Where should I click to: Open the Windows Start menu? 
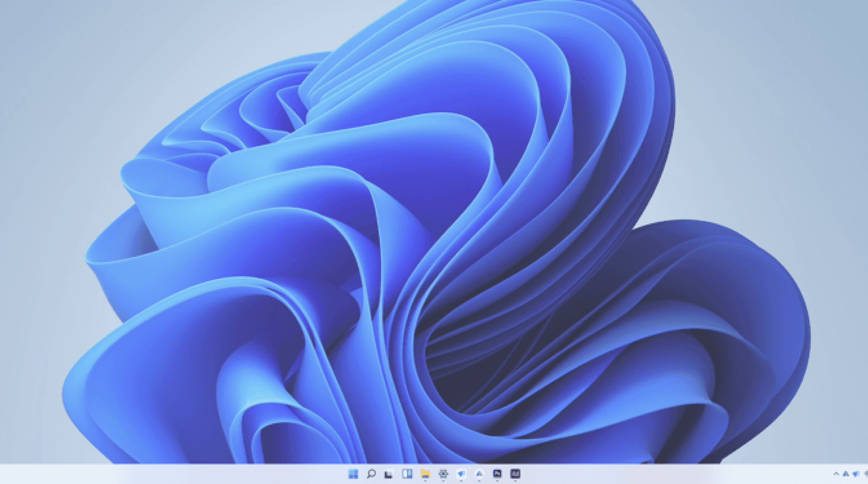coord(353,474)
